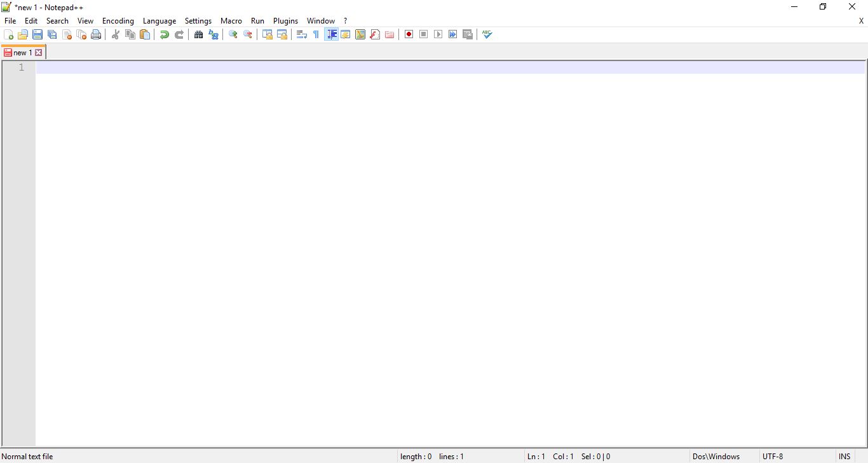
Task: Print the current document
Action: (96, 34)
